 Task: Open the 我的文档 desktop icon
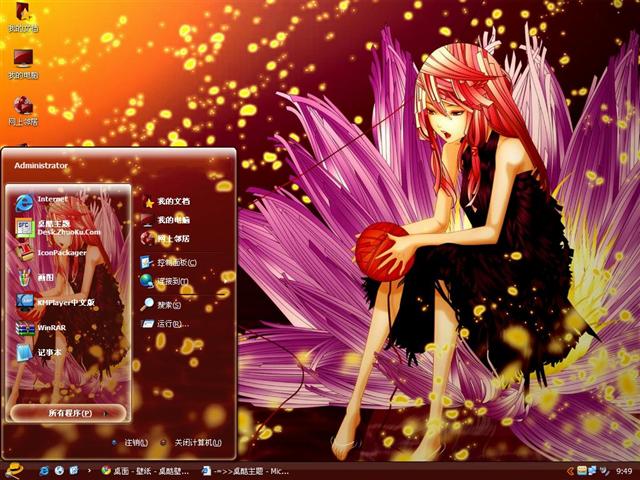point(23,18)
